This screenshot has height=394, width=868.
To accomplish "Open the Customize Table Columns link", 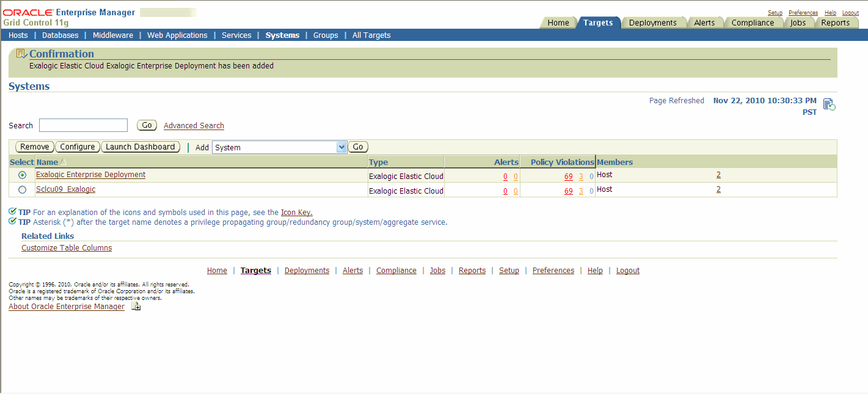I will [67, 248].
